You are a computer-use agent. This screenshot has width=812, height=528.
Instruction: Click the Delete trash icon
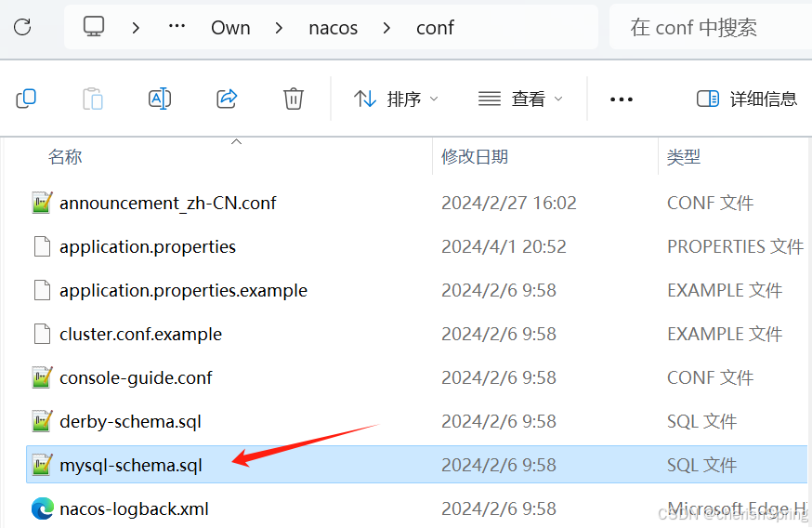click(x=293, y=99)
